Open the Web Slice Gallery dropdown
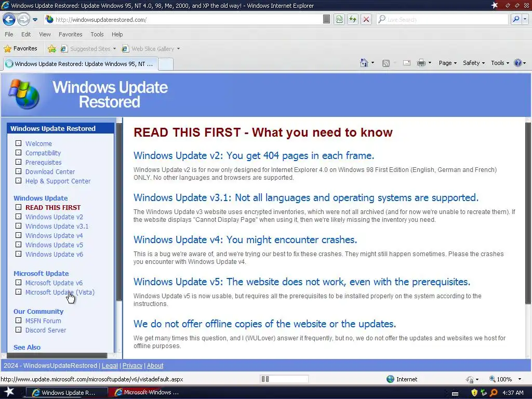Screen dimensions: 532x399 coord(151,49)
